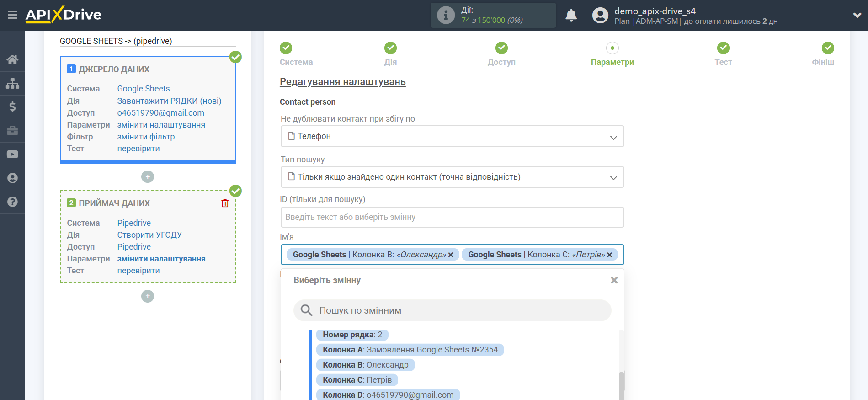The image size is (868, 400).
Task: Open Google Sheets source system link
Action: pos(144,89)
